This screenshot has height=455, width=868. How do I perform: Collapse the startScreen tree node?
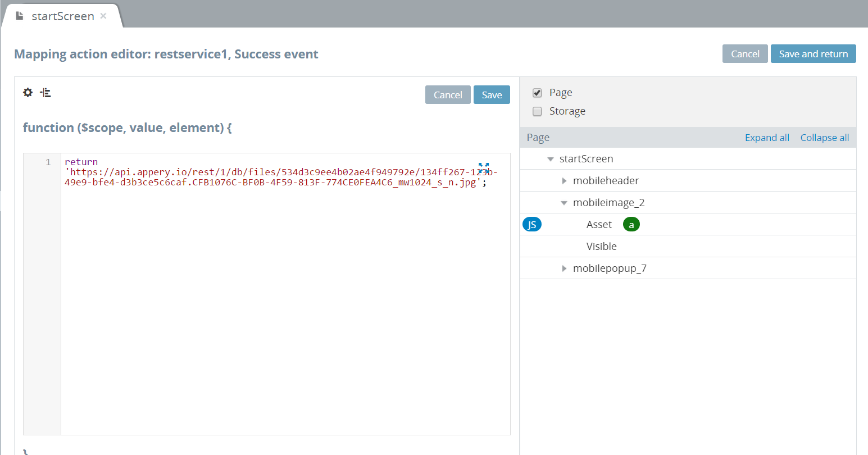[x=551, y=159]
